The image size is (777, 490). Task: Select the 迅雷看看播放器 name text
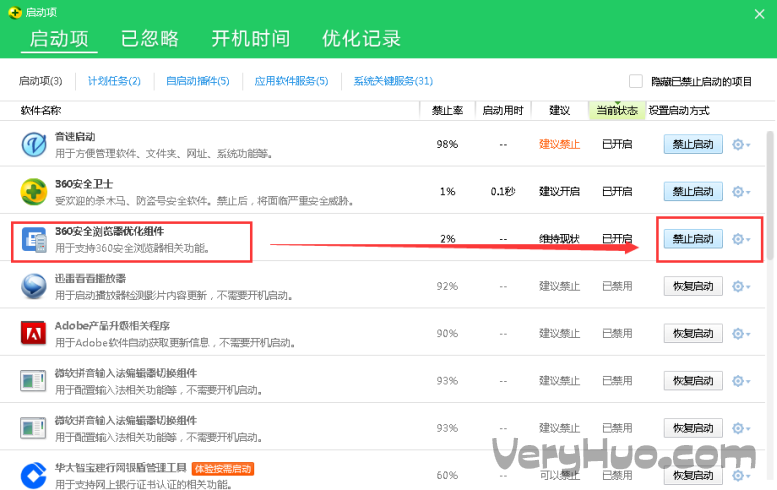[x=90, y=278]
